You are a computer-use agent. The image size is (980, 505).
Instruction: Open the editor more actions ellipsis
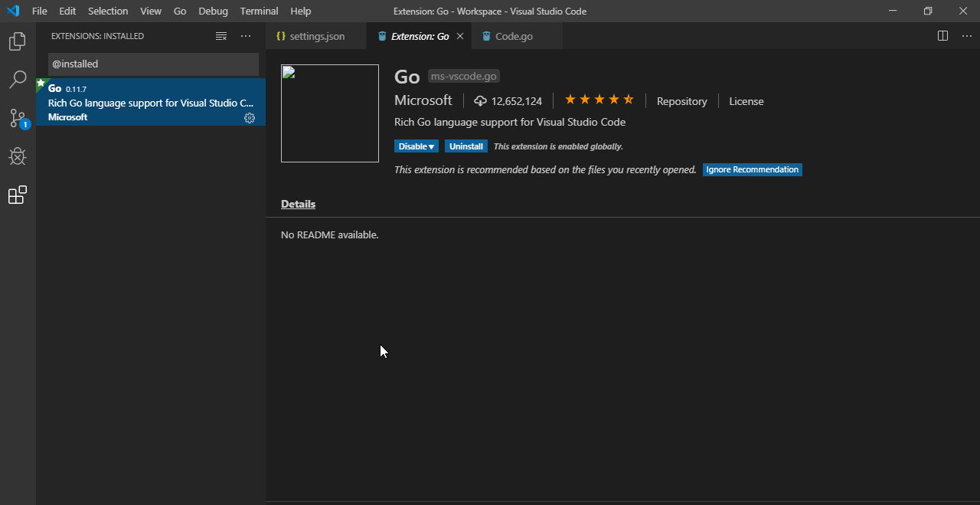(965, 35)
